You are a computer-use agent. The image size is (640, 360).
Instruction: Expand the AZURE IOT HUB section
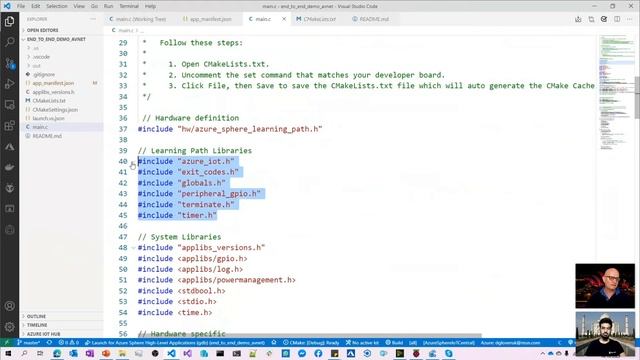(x=43, y=334)
